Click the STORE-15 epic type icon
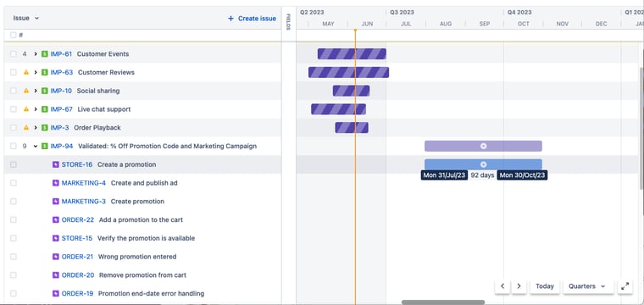The image size is (644, 305). point(56,239)
